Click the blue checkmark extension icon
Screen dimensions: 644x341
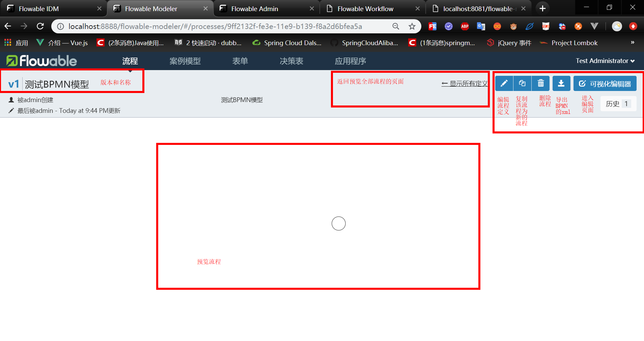[x=449, y=26]
